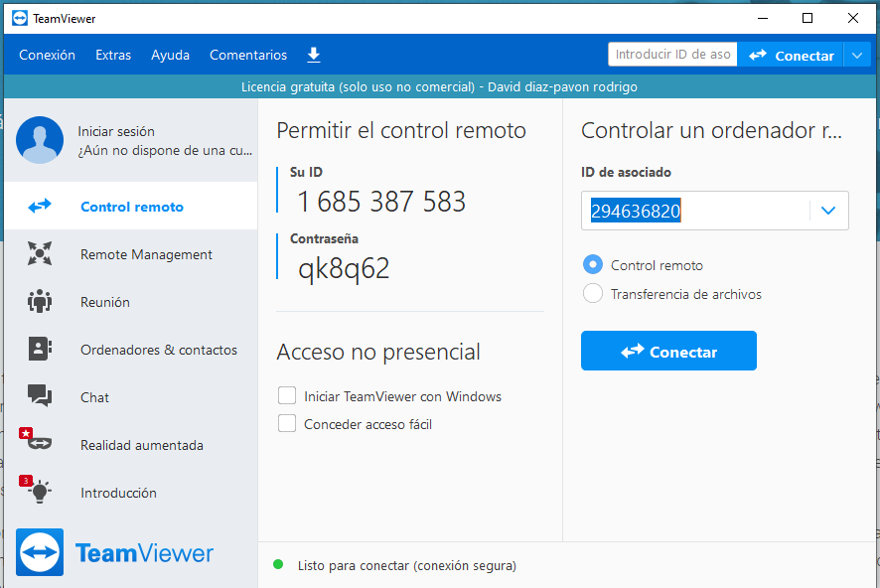Click the top Introducir ID input field
The width and height of the screenshot is (880, 588).
click(672, 56)
